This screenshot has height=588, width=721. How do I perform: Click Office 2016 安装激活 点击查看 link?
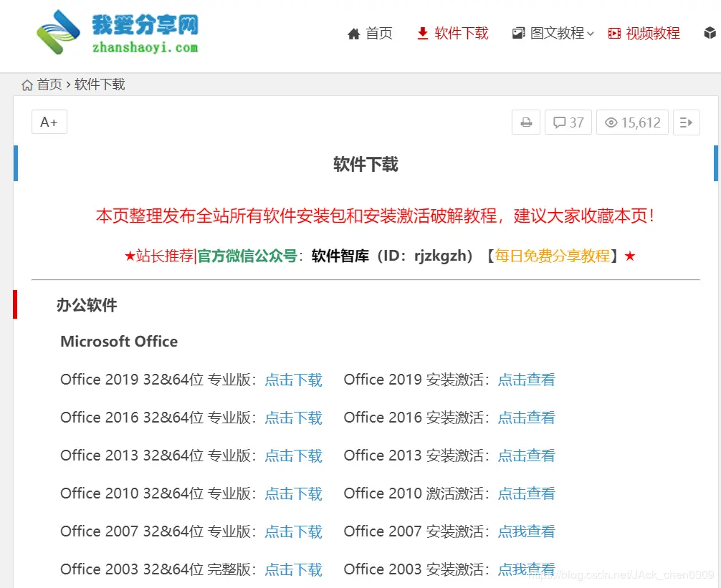[527, 418]
